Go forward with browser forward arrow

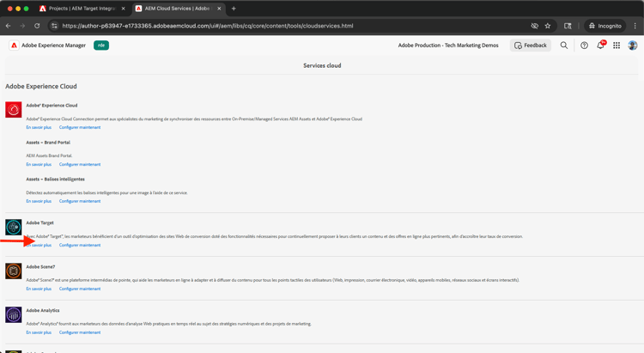[x=22, y=26]
